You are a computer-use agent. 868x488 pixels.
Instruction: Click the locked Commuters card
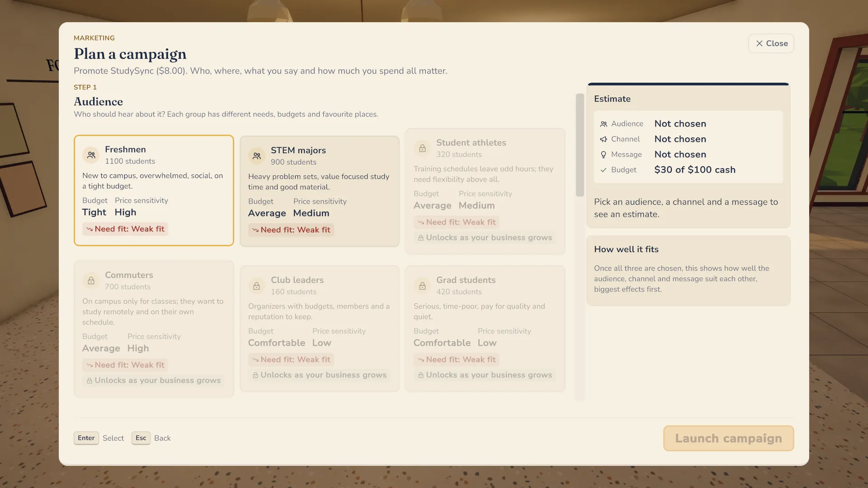pyautogui.click(x=154, y=329)
